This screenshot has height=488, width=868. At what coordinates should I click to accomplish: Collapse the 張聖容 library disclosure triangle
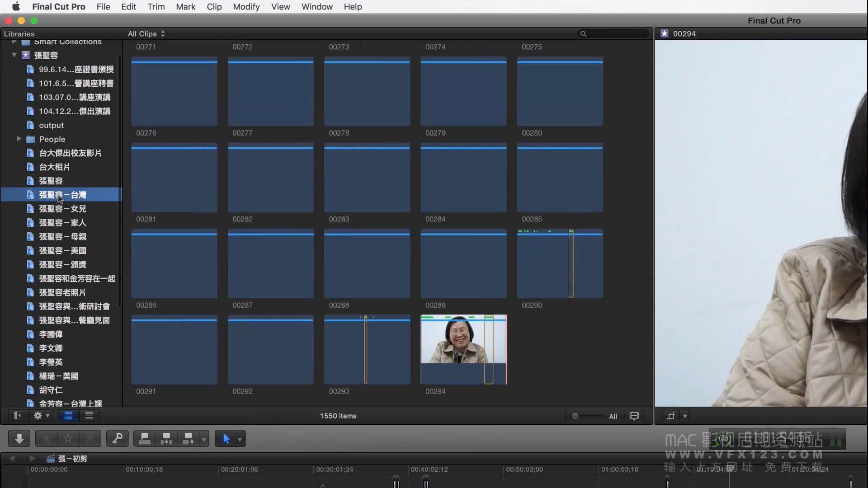[14, 55]
